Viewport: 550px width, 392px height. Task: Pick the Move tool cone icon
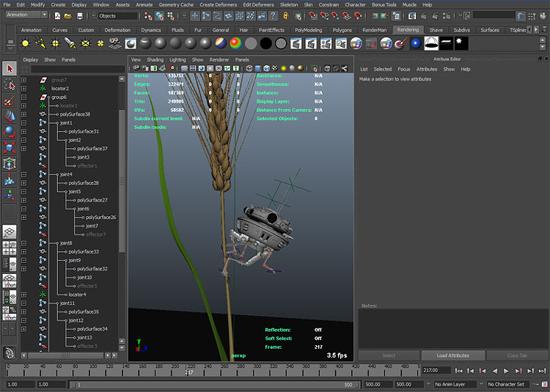pyautogui.click(x=10, y=117)
